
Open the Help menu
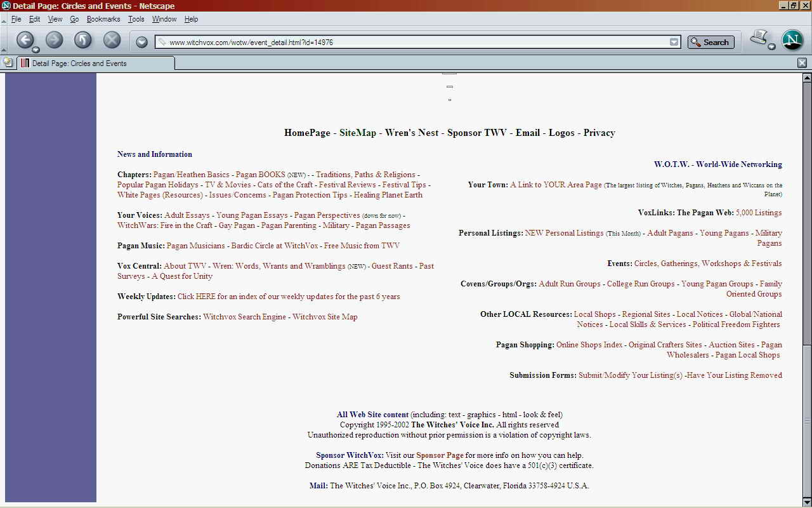191,19
